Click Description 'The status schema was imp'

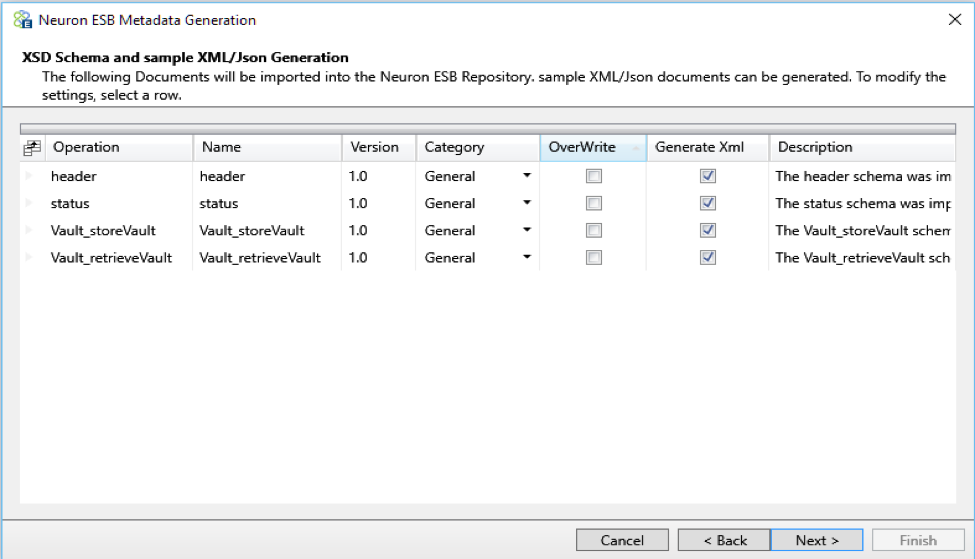862,203
